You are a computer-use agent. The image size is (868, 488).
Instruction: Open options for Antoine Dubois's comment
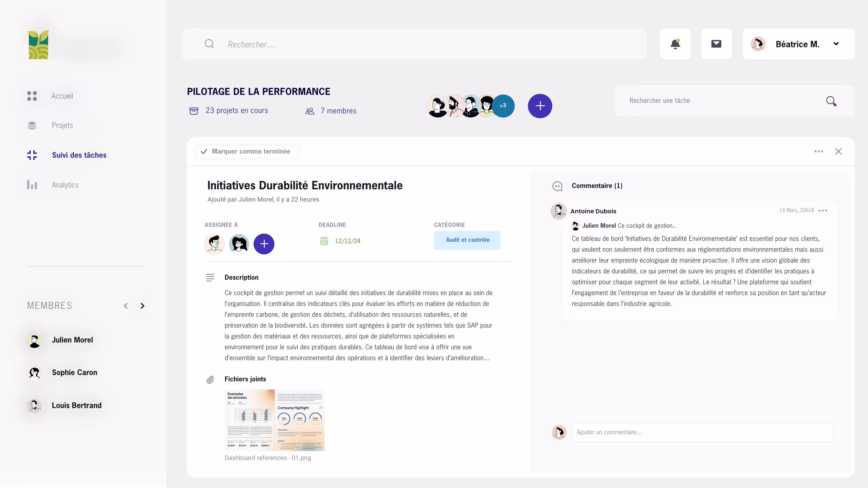pyautogui.click(x=823, y=211)
